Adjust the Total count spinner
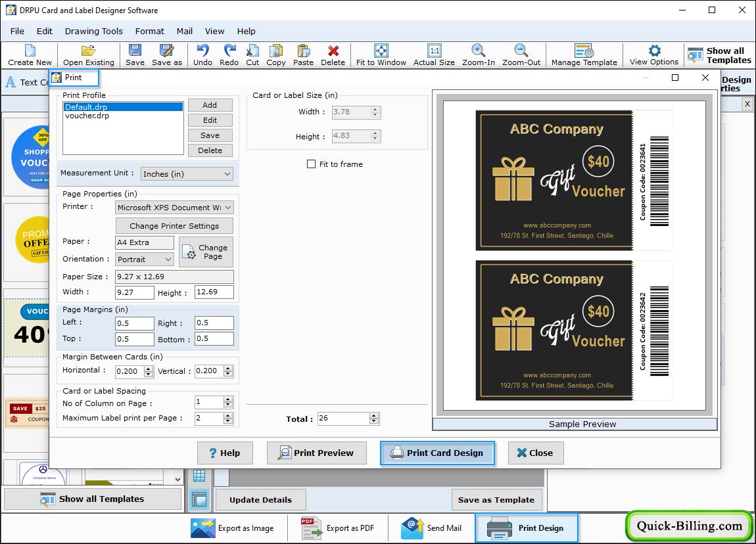 (x=374, y=419)
